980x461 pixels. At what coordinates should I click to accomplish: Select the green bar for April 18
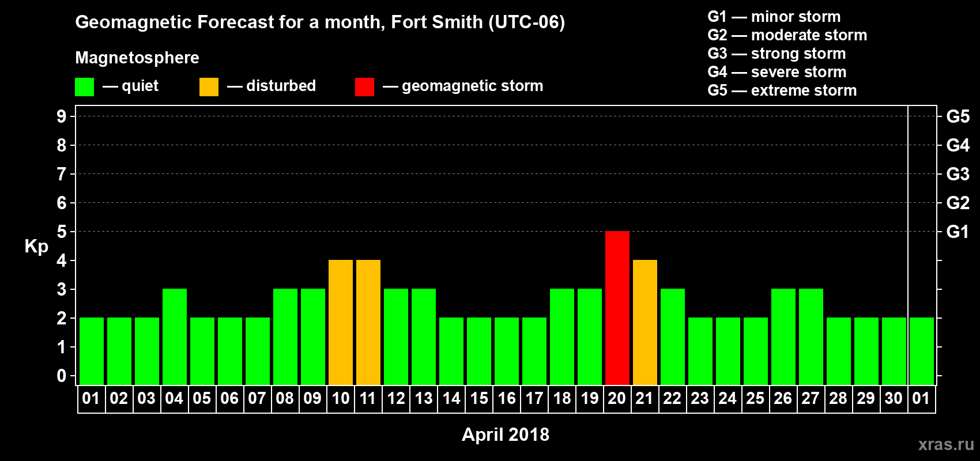[x=562, y=337]
